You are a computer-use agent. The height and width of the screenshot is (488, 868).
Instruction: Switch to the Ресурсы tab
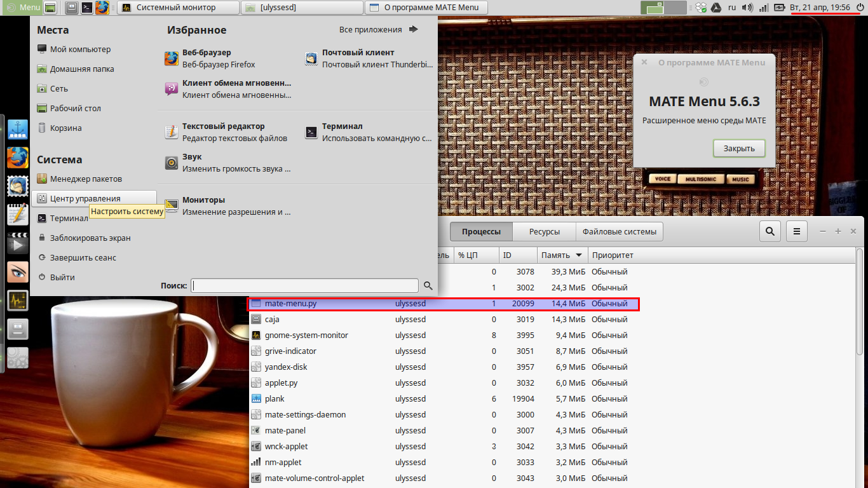pyautogui.click(x=544, y=231)
